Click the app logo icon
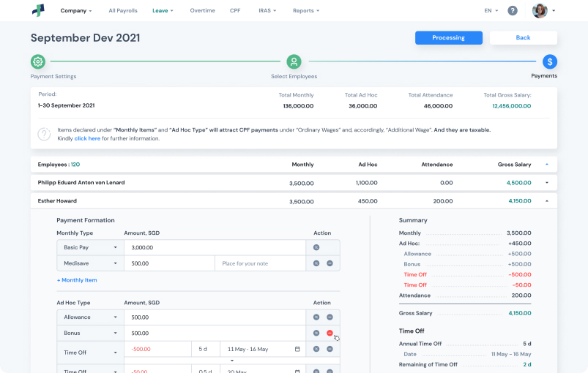This screenshot has width=588, height=373. (38, 10)
